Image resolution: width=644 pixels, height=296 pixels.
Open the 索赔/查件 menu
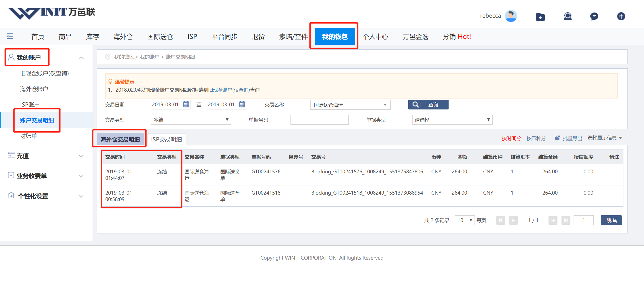[x=293, y=36]
